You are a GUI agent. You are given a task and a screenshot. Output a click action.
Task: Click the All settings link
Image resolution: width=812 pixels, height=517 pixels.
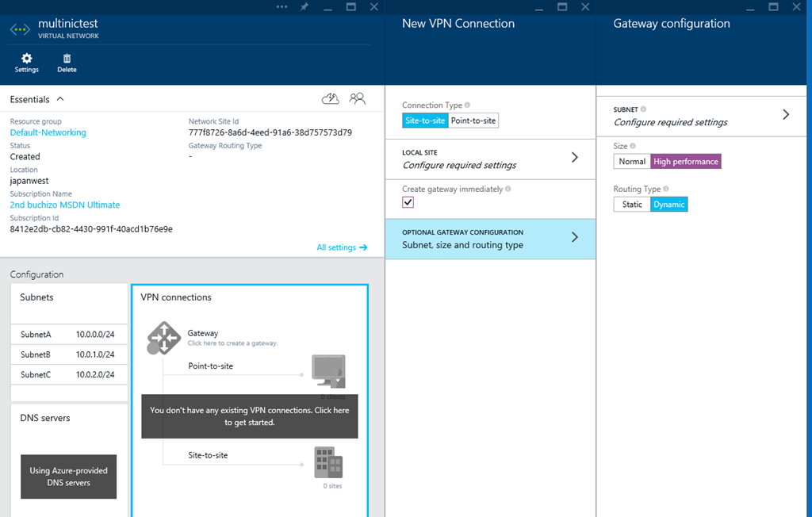pyautogui.click(x=342, y=247)
